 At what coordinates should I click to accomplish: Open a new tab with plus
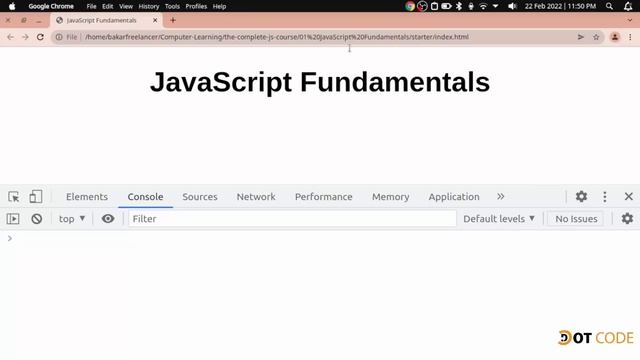[173, 20]
